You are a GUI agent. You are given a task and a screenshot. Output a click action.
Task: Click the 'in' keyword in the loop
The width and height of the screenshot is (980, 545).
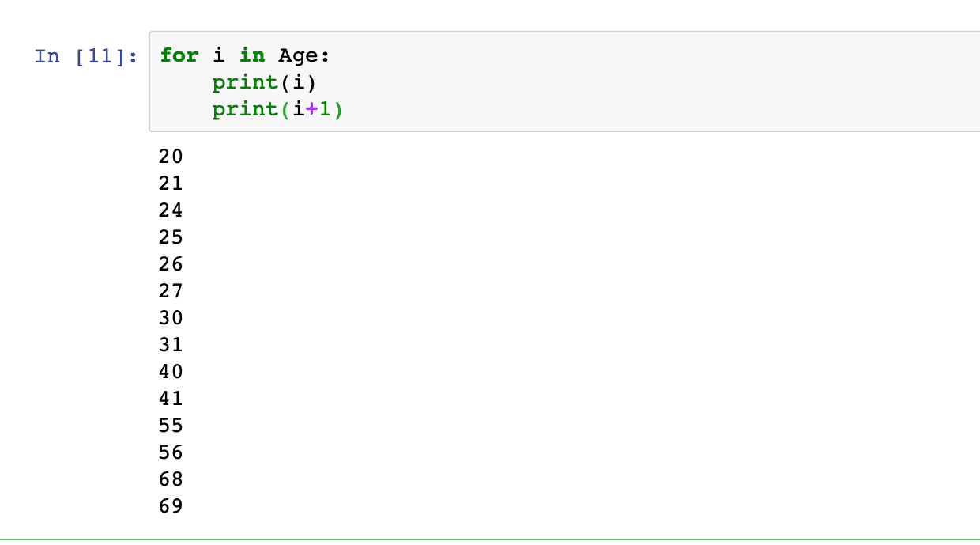pos(251,55)
